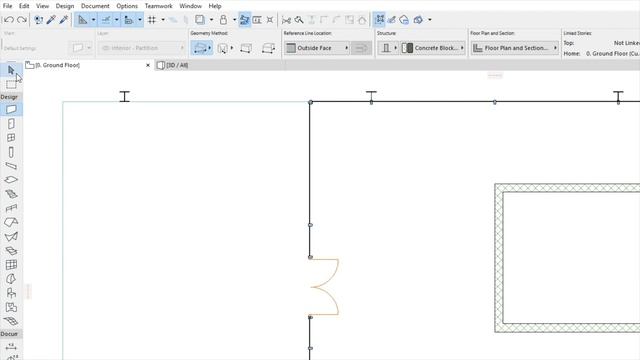The height and width of the screenshot is (360, 640).
Task: Expand wall structure type flyout
Action: (388, 48)
